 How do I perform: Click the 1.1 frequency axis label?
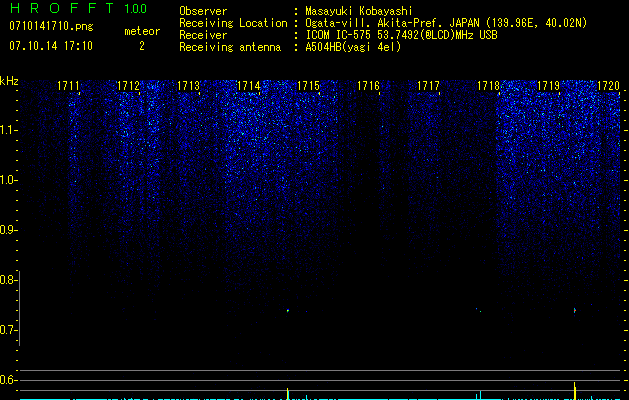coord(8,130)
